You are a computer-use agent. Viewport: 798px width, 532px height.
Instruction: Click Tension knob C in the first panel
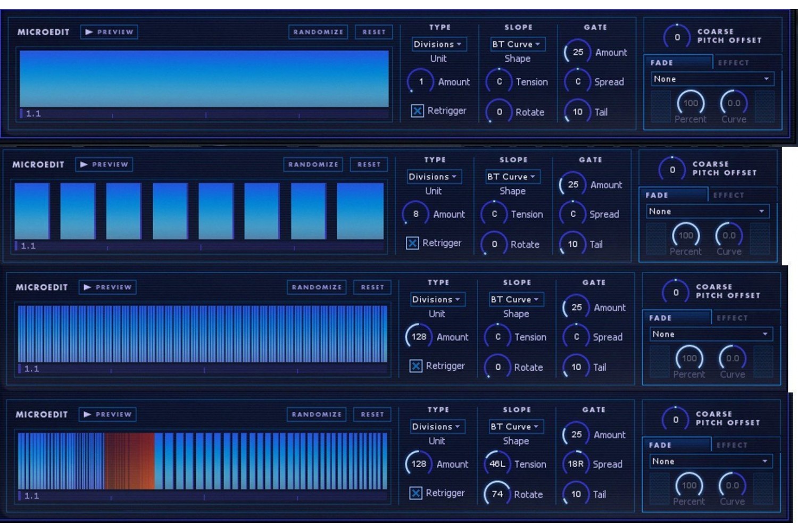499,82
